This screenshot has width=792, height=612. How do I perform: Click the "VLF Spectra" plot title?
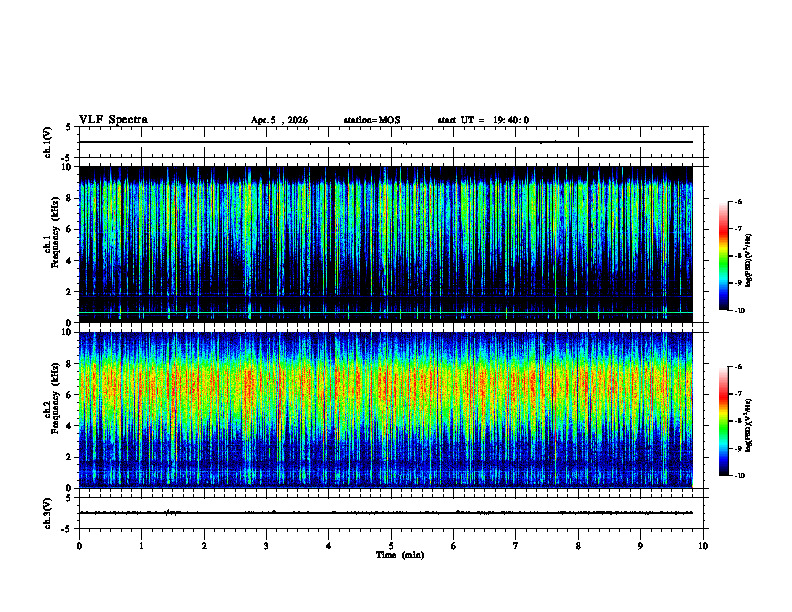click(x=113, y=120)
